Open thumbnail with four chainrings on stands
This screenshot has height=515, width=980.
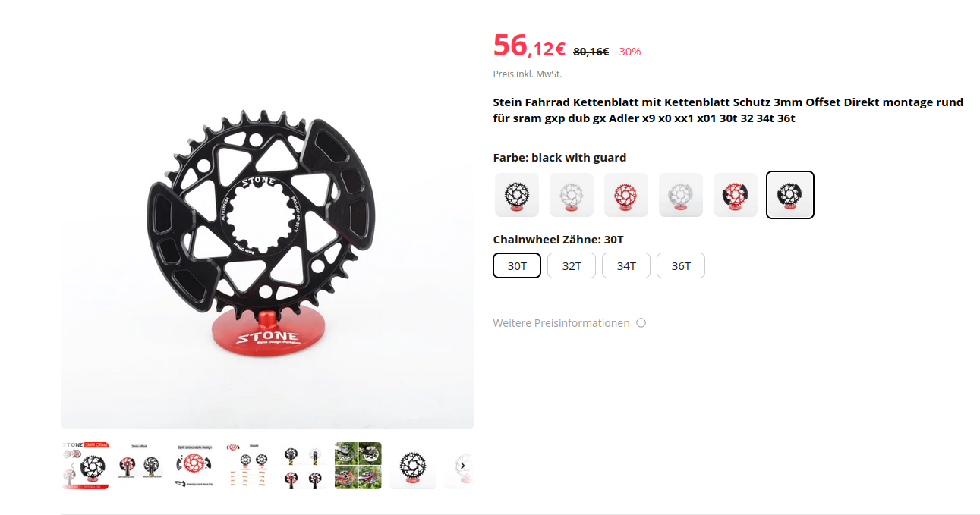[304, 466]
